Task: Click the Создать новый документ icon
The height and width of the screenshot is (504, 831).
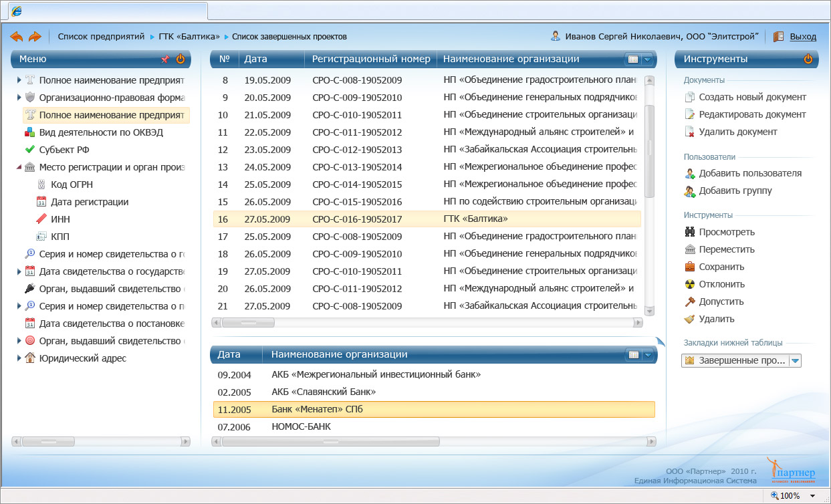Action: coord(690,98)
